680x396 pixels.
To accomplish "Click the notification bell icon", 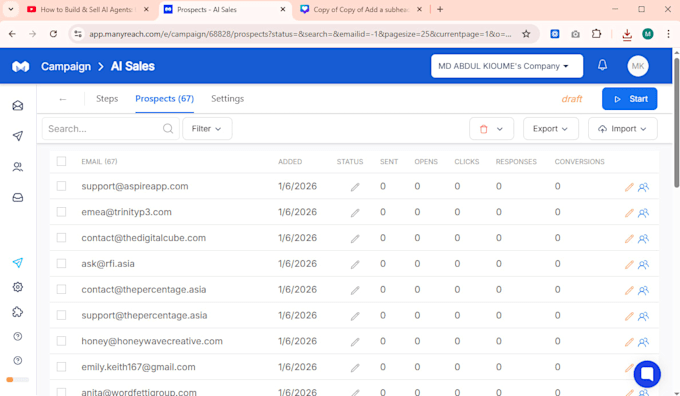I will pyautogui.click(x=602, y=65).
